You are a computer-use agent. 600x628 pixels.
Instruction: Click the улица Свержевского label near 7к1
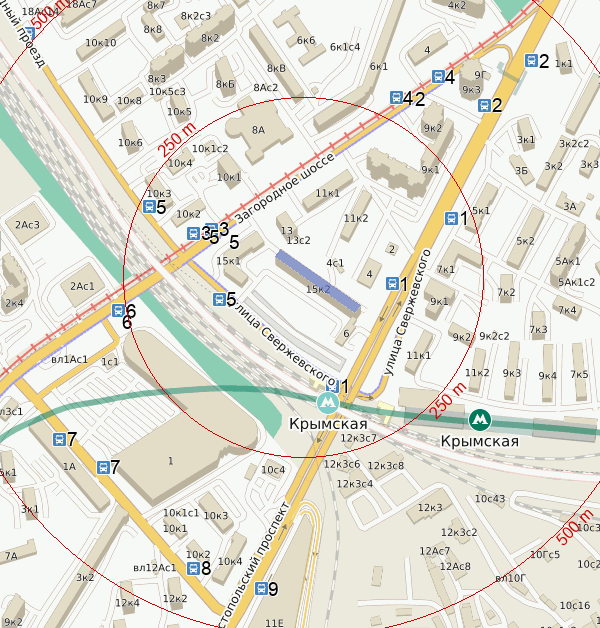[x=407, y=312]
